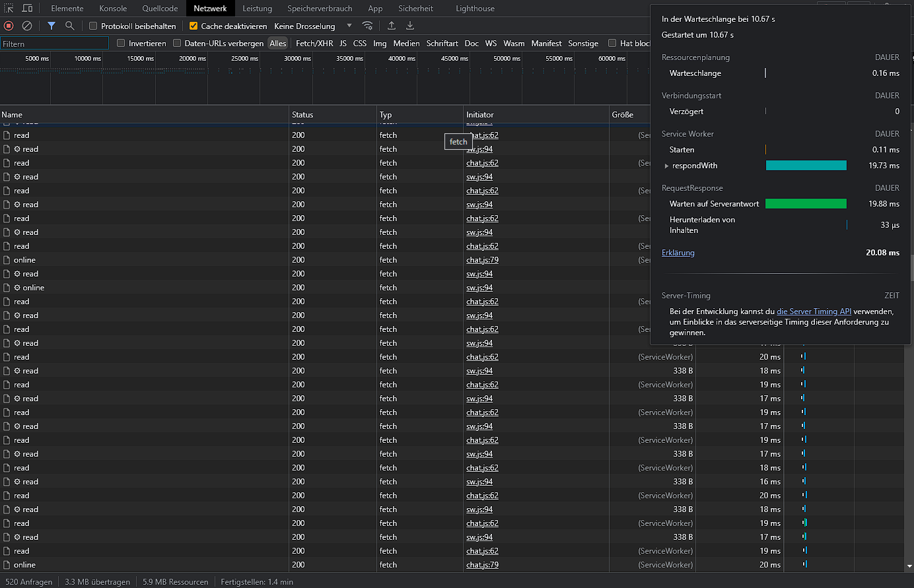
Task: Switch to the Konsole tab
Action: click(113, 9)
